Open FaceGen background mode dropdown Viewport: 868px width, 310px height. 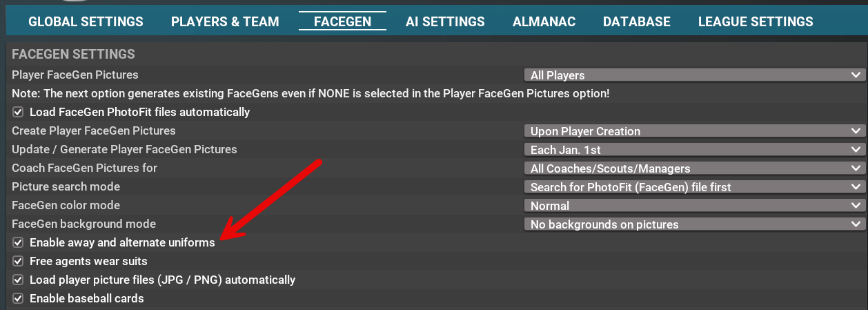pyautogui.click(x=694, y=224)
